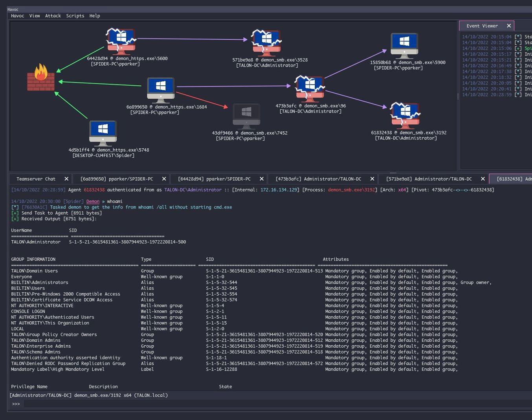The image size is (532, 420).
Task: Select dead agent 43df9466 computer icon
Action: (x=246, y=116)
